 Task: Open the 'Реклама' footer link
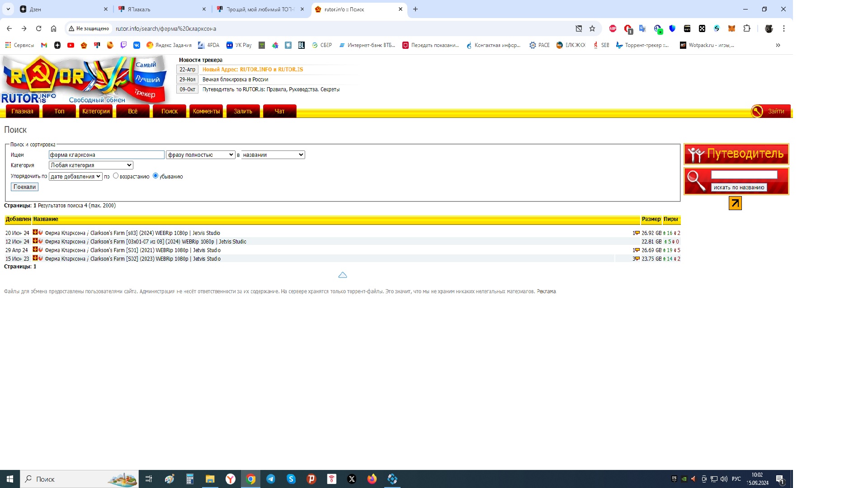[546, 291]
